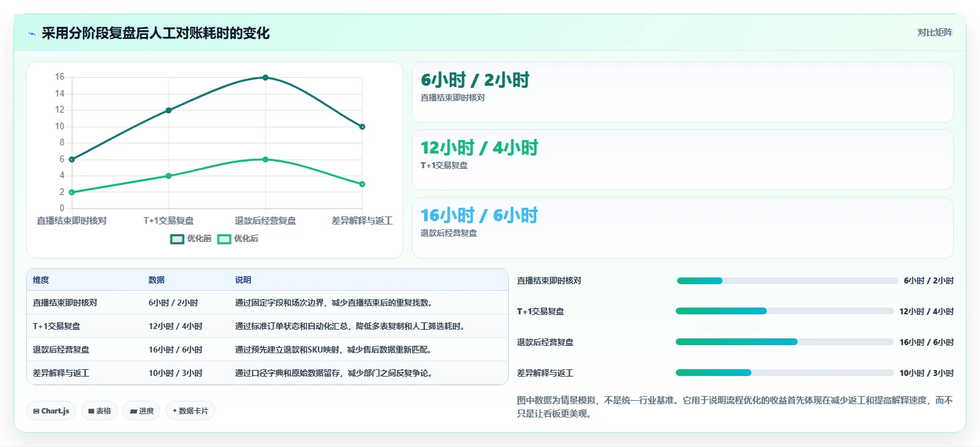Click card subtitle 直播结束即时核对 under 6小时 / 2小时
This screenshot has width=980, height=447.
452,98
